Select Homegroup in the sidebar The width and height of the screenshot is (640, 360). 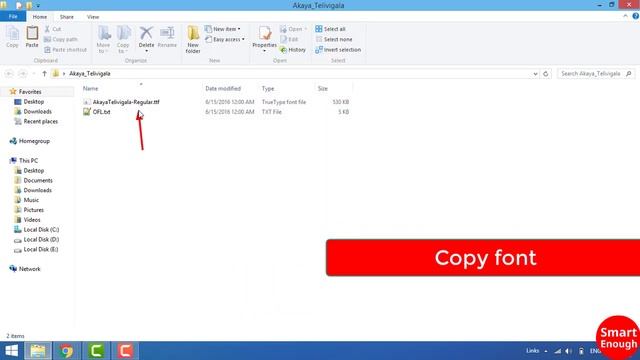click(34, 141)
